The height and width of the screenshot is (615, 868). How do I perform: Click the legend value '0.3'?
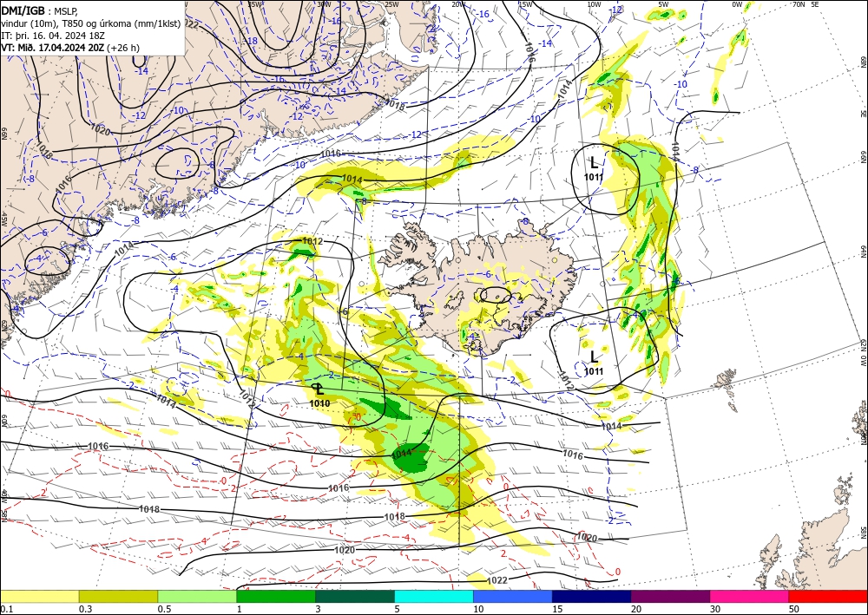click(84, 609)
